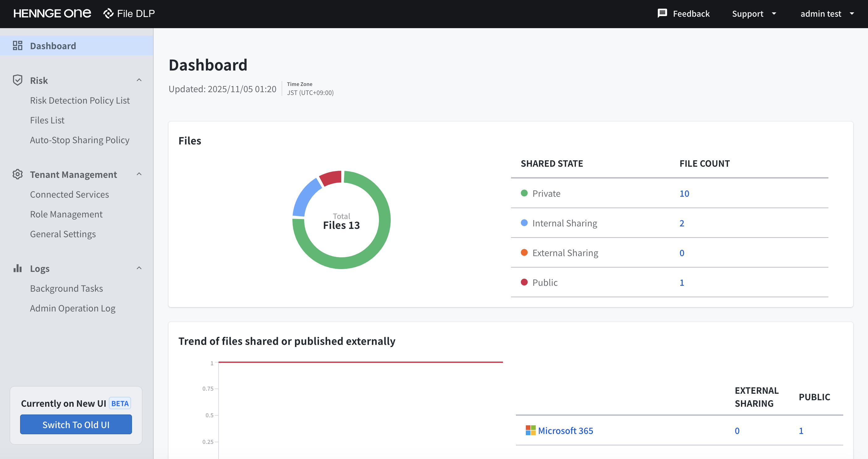Open the Admin Operation Log page

point(73,308)
